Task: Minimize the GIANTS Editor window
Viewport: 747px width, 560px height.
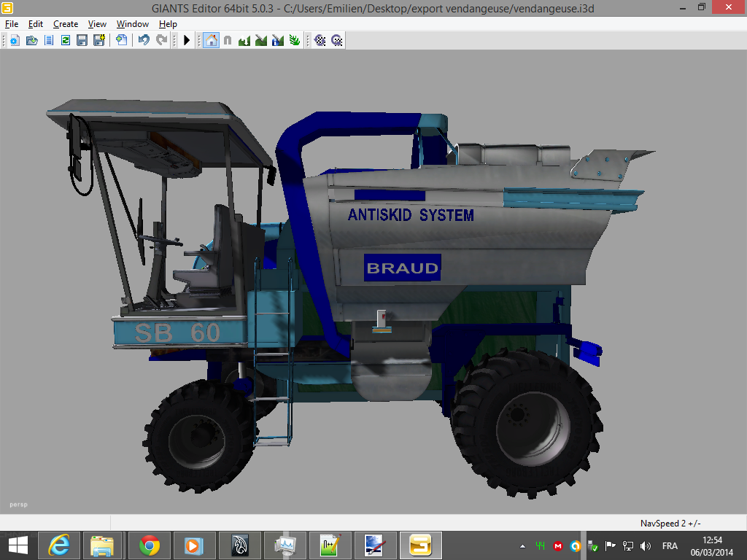Action: point(683,8)
